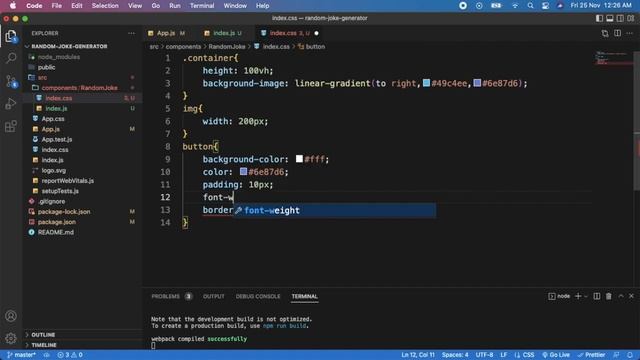The image size is (640, 360).
Task: Open README.md in the explorer
Action: [56, 232]
